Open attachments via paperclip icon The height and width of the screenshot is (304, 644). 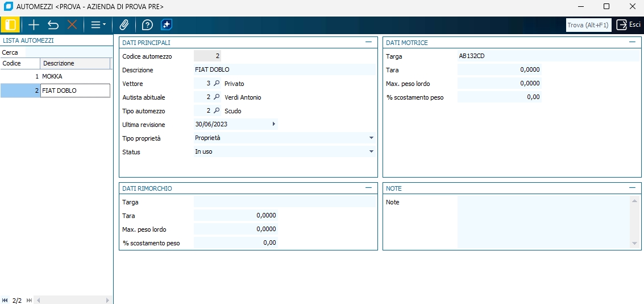point(123,25)
